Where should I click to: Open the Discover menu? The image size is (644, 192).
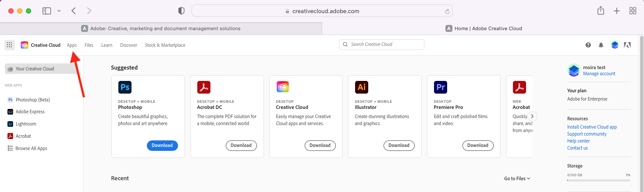(x=128, y=45)
